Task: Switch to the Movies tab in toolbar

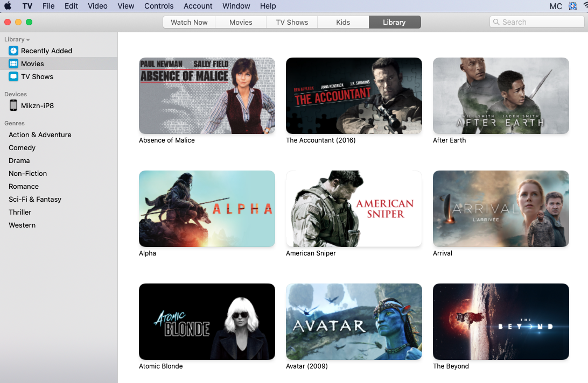Action: pos(241,22)
